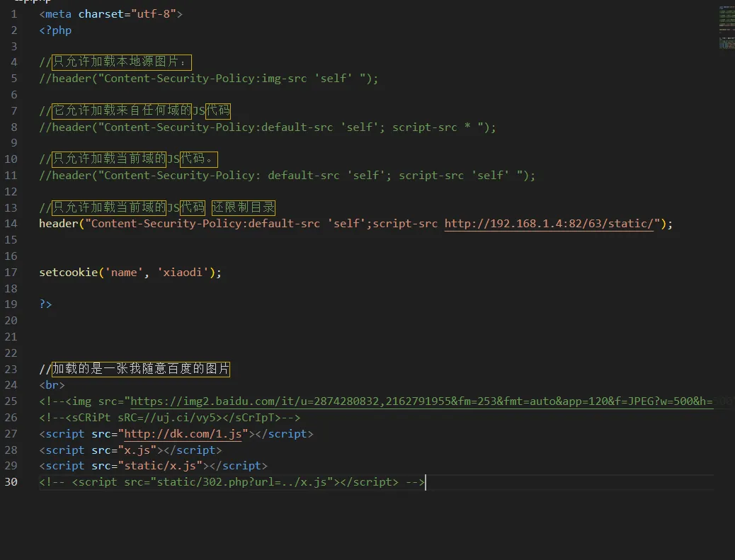Viewport: 735px width, 560px height.
Task: Click the commented static/302.php script line
Action: coord(232,482)
